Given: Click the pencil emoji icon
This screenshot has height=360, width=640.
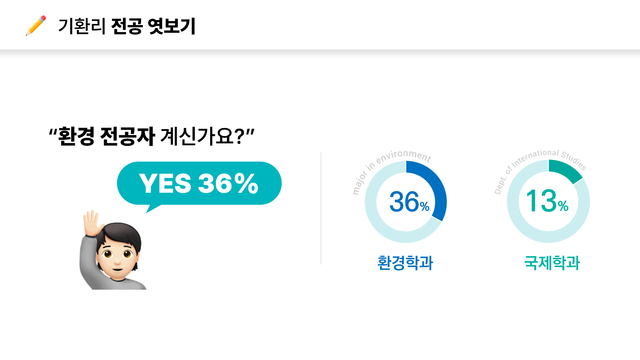Looking at the screenshot, I should coord(36,26).
